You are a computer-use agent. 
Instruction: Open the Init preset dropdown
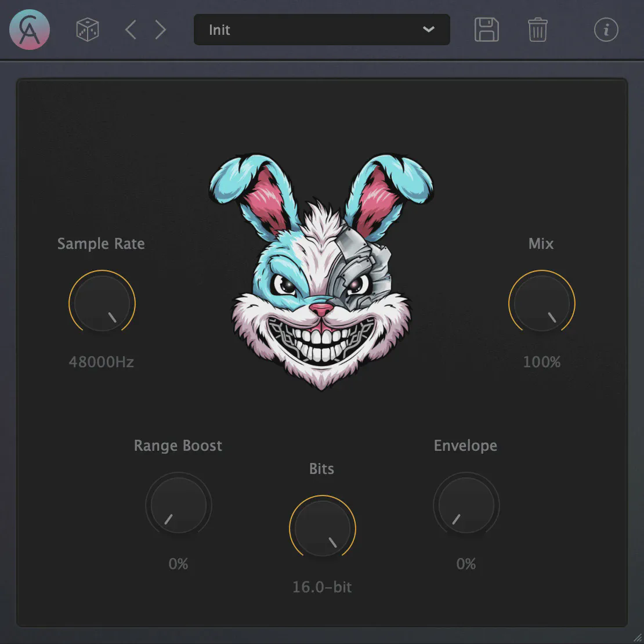point(313,30)
